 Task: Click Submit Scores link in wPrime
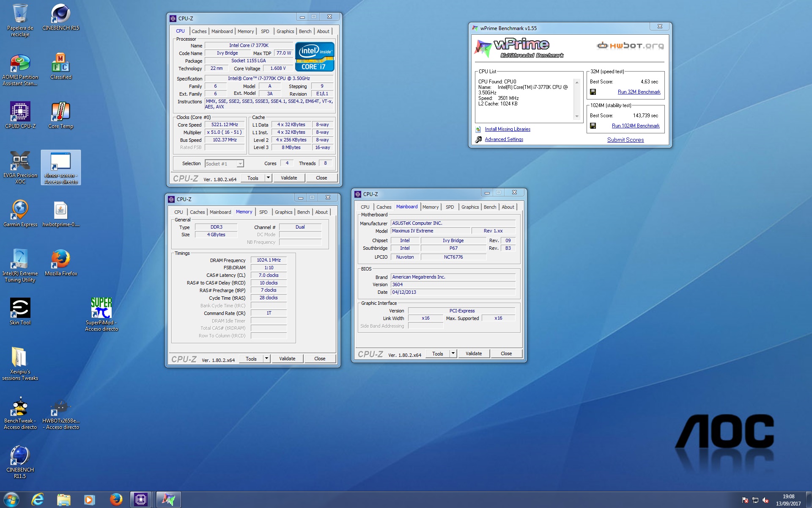point(625,140)
